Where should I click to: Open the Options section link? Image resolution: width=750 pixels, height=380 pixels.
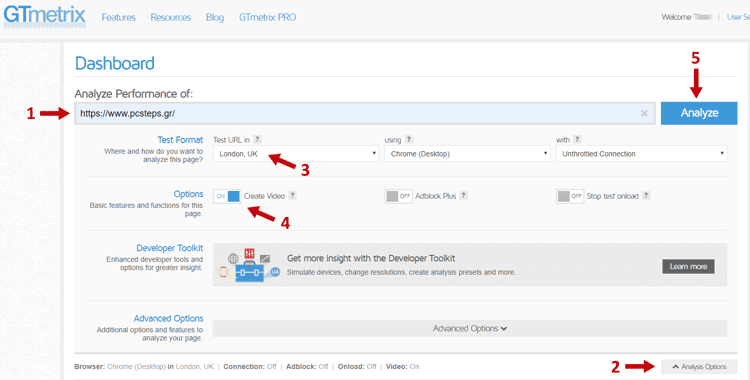[x=188, y=194]
